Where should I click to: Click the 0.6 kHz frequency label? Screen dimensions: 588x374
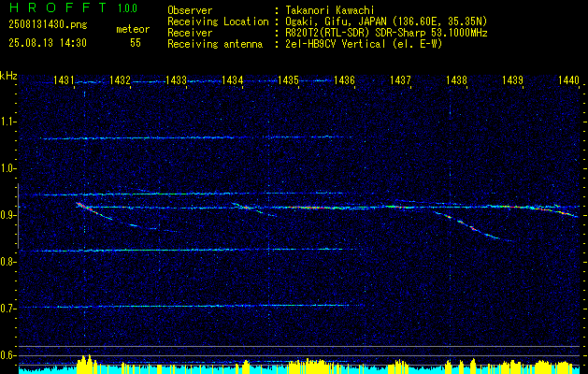[x=7, y=355]
